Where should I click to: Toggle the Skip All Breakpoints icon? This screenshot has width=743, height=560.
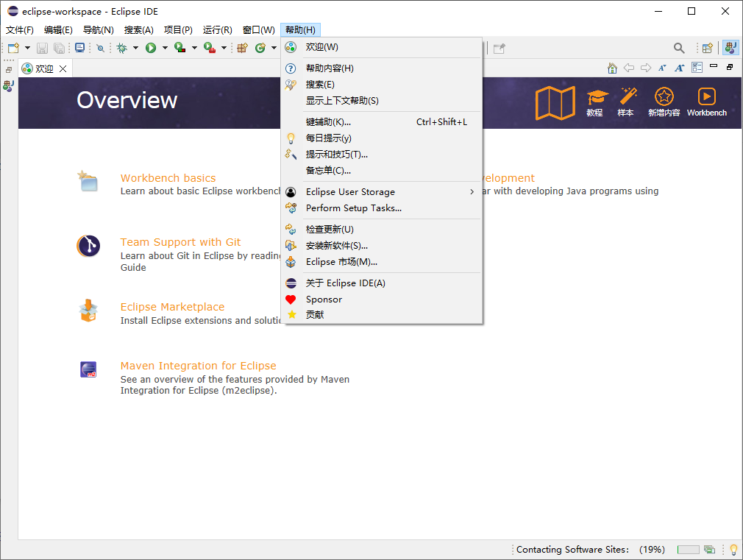tap(101, 48)
